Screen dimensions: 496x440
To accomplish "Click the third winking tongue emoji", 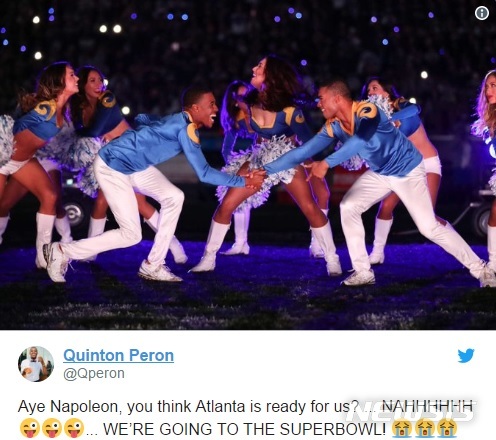I will point(74,428).
